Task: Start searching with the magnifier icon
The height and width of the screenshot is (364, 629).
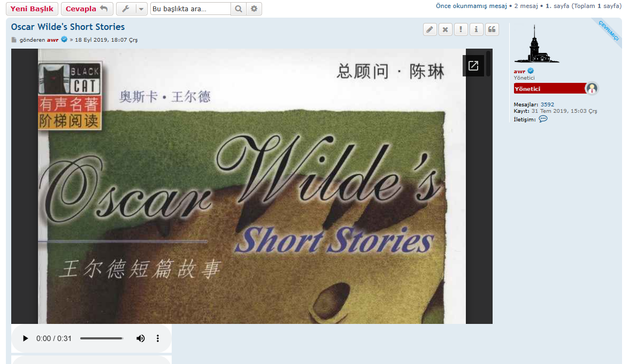Action: tap(238, 9)
